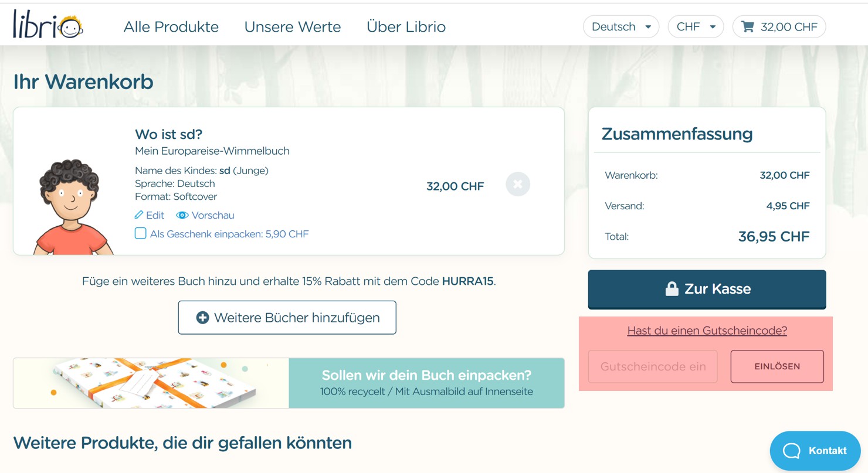
Task: Remove the book with the X icon
Action: (518, 184)
